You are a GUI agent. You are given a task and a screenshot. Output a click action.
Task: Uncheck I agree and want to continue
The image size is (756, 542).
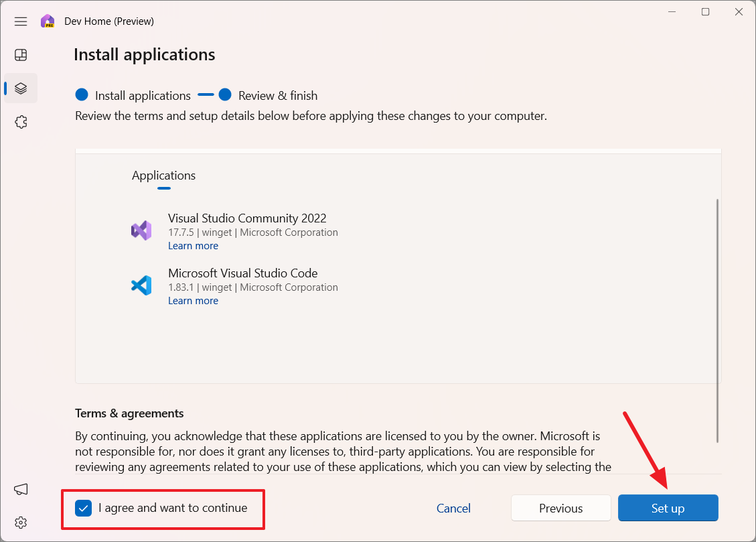(x=84, y=509)
